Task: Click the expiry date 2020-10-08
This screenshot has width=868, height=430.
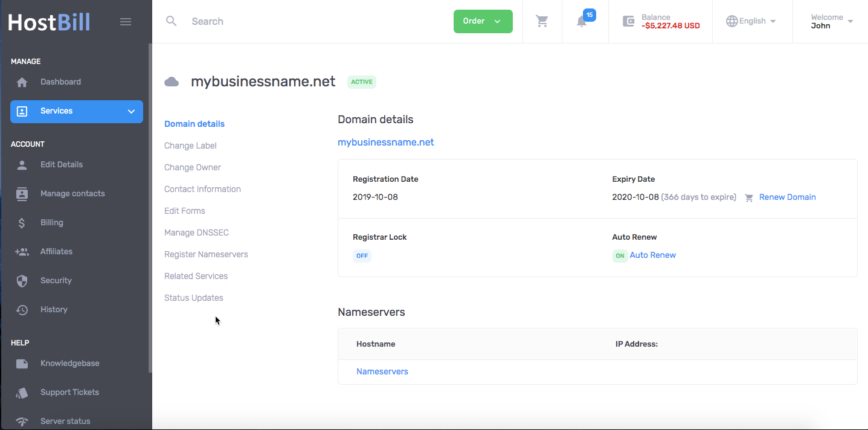Action: (x=635, y=197)
